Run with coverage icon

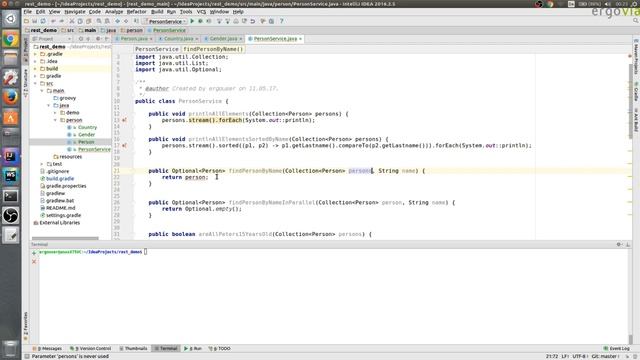click(209, 21)
